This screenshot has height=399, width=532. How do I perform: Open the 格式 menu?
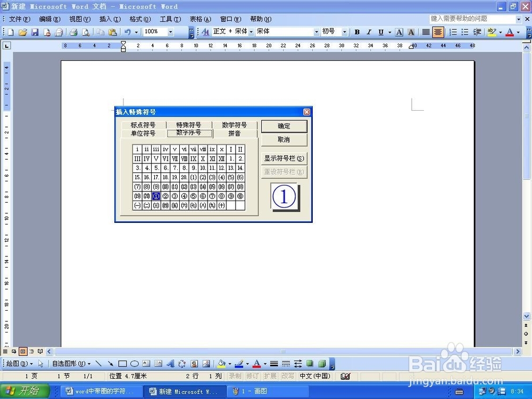pyautogui.click(x=140, y=19)
